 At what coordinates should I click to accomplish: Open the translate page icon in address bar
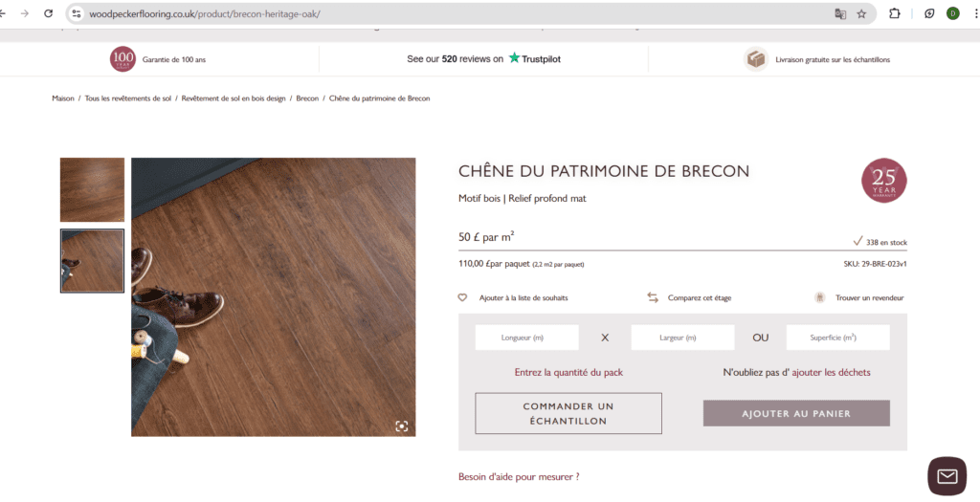pyautogui.click(x=840, y=13)
